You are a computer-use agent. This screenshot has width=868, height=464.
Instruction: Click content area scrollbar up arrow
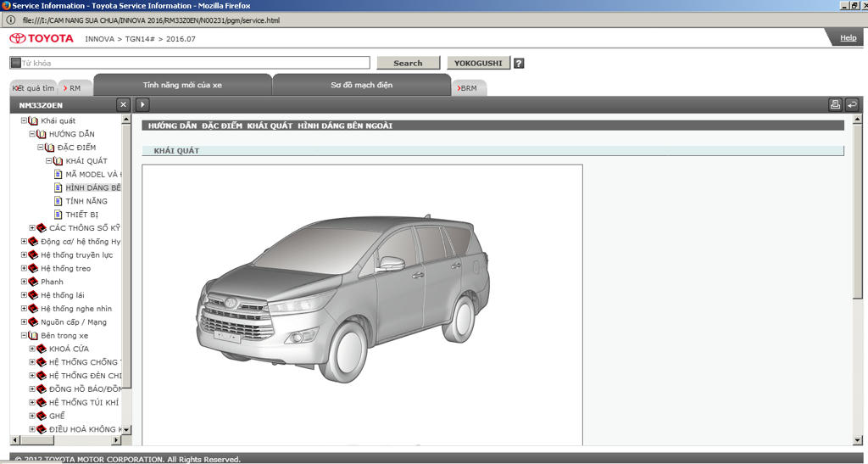(x=858, y=119)
